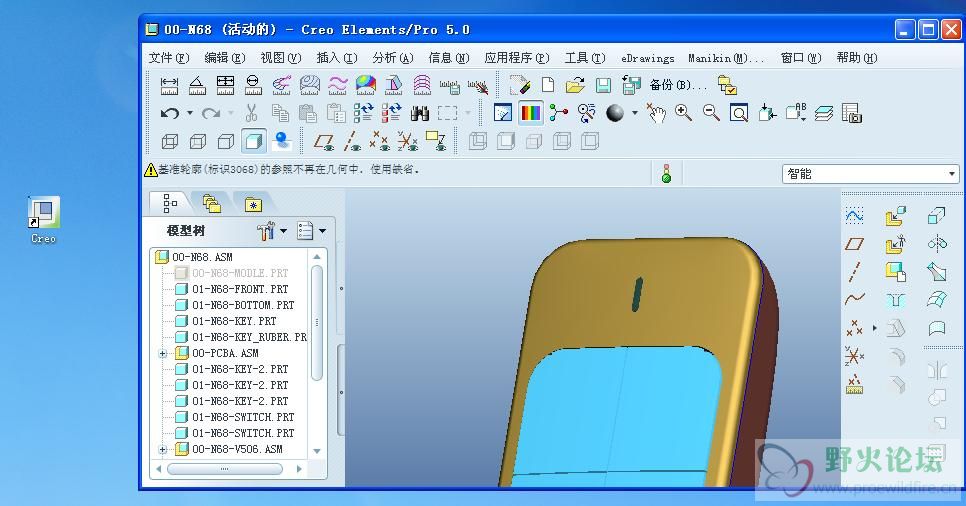Select the datum plane tool in right toolbar
This screenshot has width=966, height=506.
(x=854, y=244)
